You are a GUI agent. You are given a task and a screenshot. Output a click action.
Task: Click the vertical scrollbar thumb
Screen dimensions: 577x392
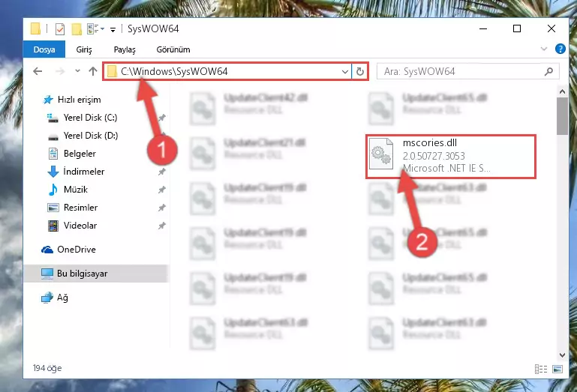coord(562,117)
